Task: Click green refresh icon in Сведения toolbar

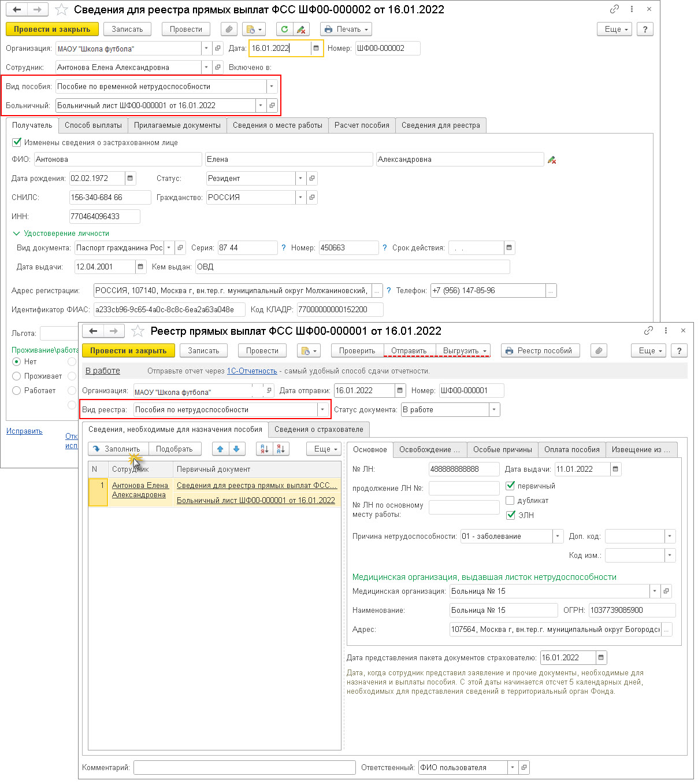Action: point(284,29)
